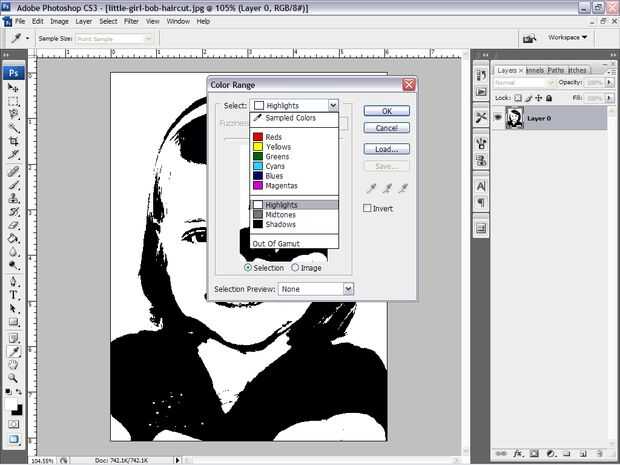Open the Image menu
The height and width of the screenshot is (465, 620).
[59, 21]
